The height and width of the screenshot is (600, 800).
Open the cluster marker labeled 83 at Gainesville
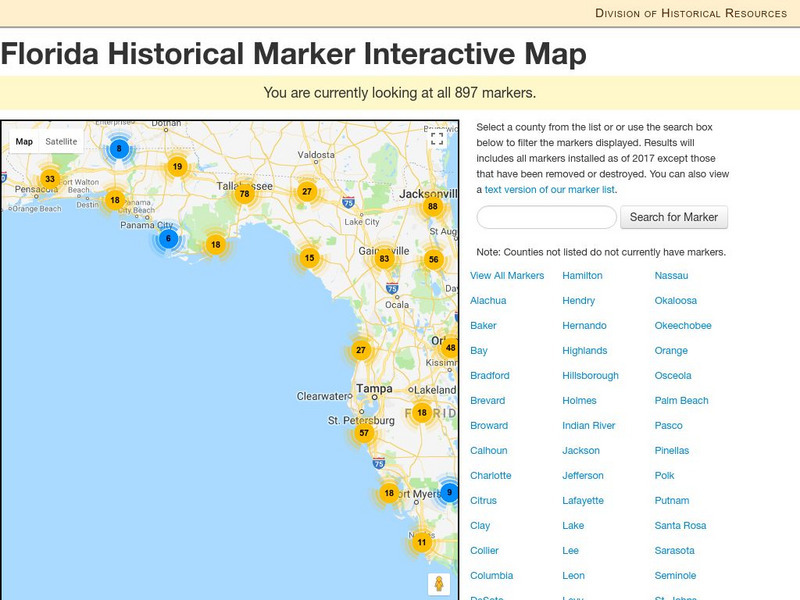pos(384,259)
